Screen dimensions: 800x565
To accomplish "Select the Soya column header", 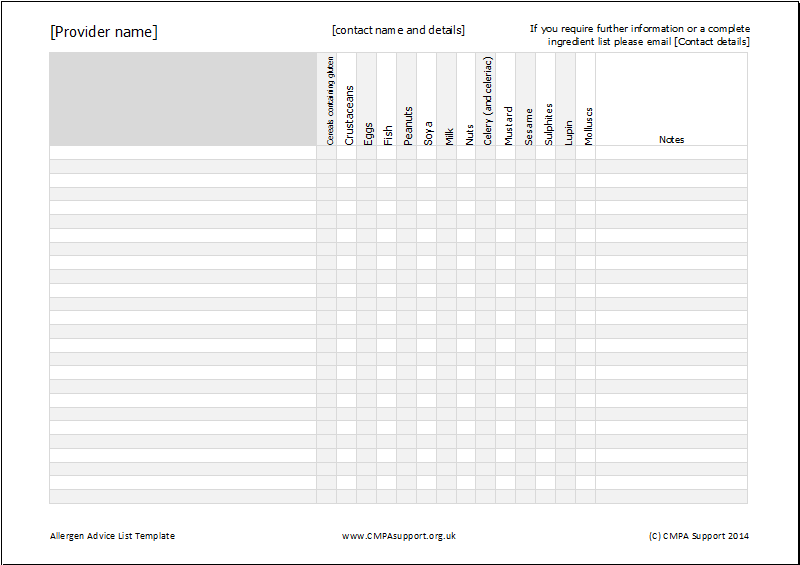I will 428,133.
